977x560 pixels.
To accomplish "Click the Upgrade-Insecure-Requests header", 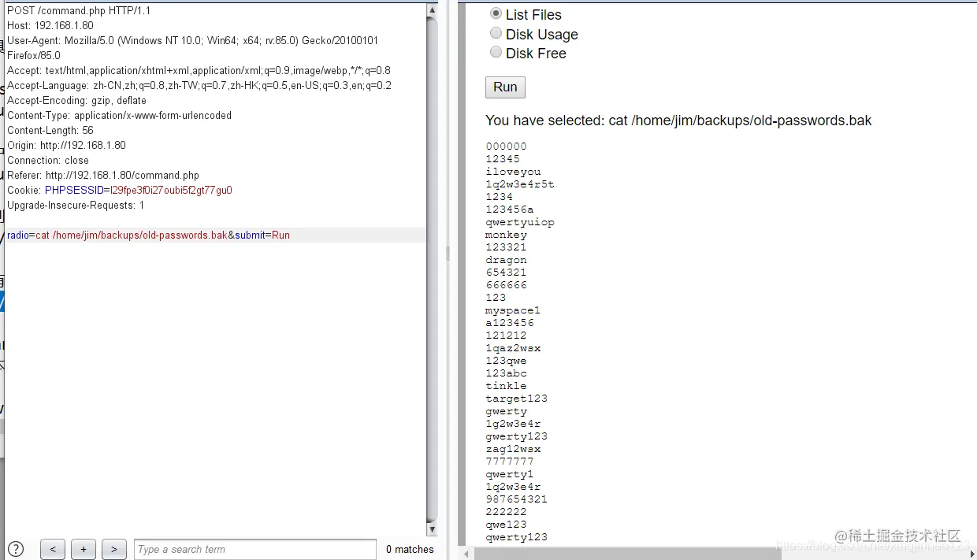I will pyautogui.click(x=76, y=206).
